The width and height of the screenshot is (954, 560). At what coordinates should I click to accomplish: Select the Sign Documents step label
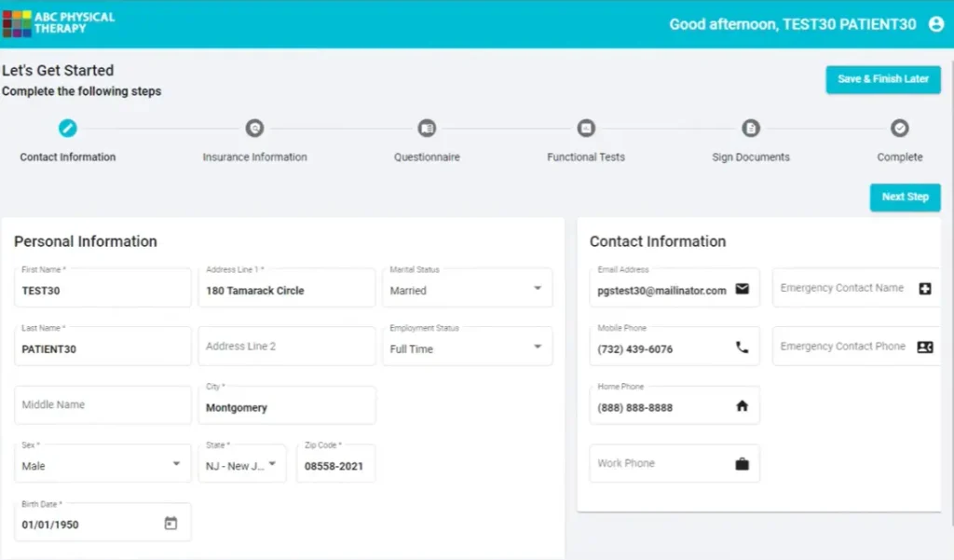pos(750,157)
